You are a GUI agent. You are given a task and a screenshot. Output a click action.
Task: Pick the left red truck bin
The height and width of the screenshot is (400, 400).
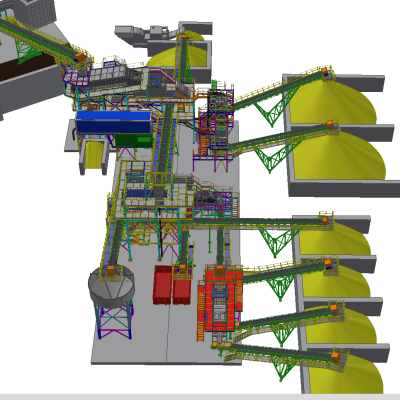pos(162,285)
